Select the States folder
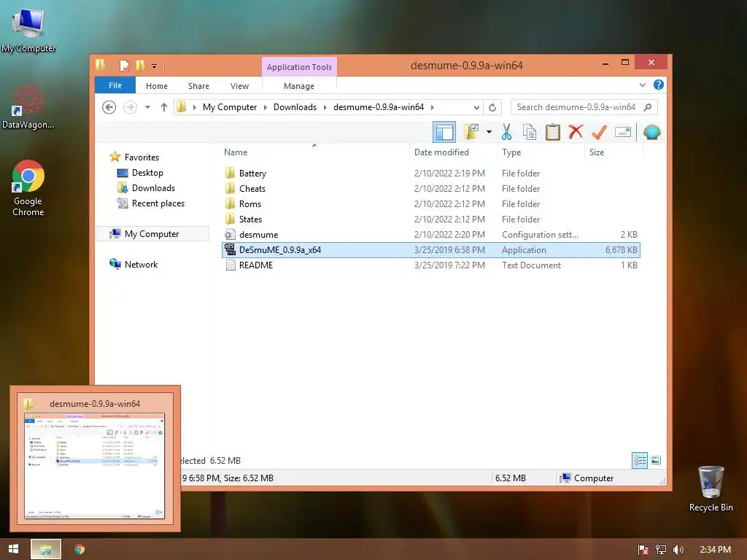The image size is (747, 560). tap(430, 219)
